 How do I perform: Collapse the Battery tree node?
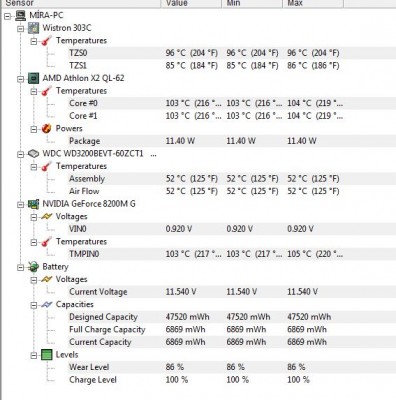pos(21,267)
